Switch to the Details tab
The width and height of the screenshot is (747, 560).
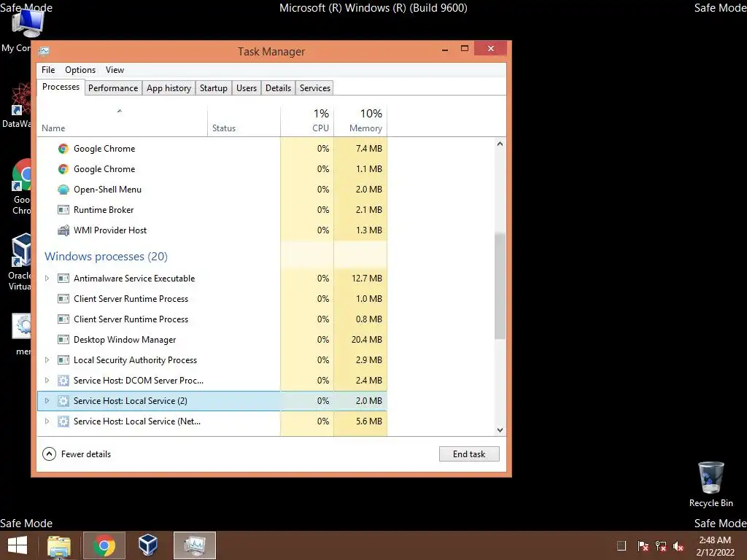pos(278,88)
